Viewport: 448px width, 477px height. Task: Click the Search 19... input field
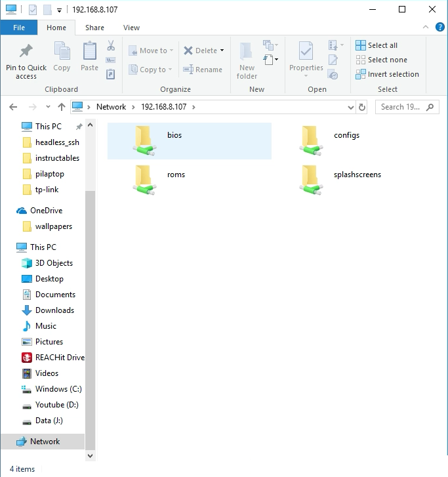coord(401,107)
